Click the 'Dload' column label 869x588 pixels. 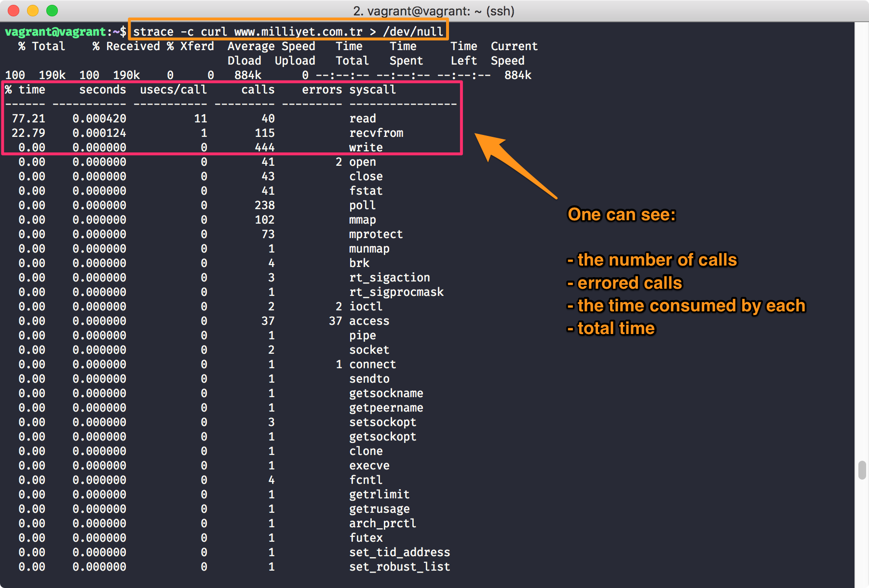pyautogui.click(x=244, y=61)
